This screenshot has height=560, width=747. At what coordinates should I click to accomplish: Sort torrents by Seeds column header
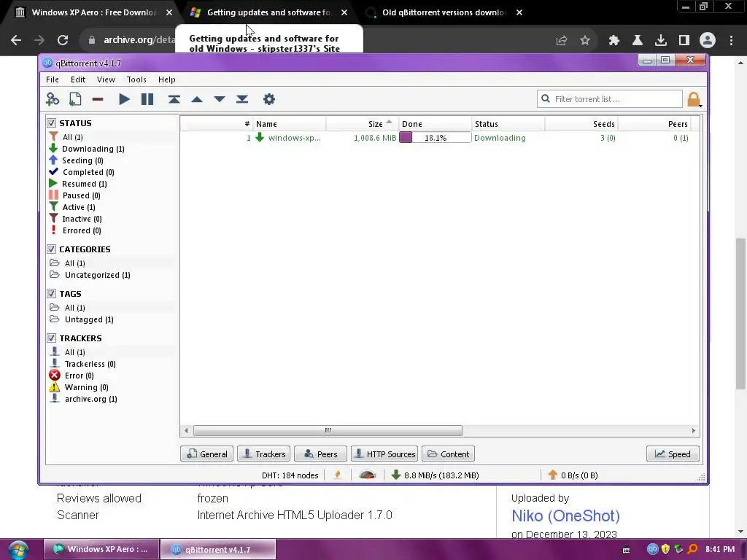tap(581, 124)
